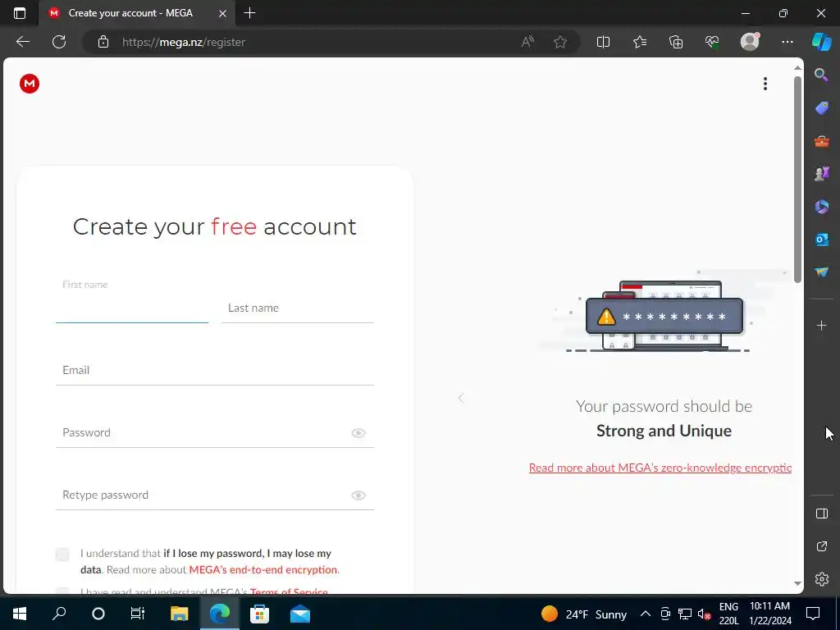The image size is (840, 630).
Task: Focus the First name field
Action: pos(132,308)
